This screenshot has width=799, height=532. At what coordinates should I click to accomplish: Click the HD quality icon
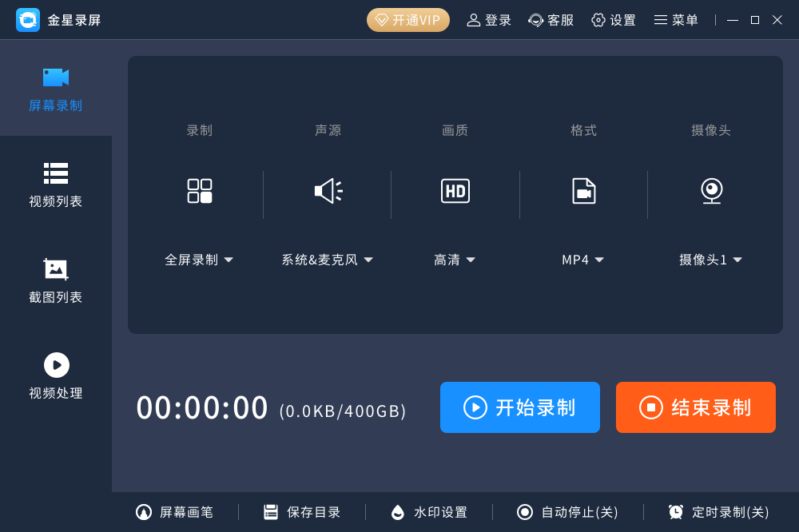coord(455,191)
